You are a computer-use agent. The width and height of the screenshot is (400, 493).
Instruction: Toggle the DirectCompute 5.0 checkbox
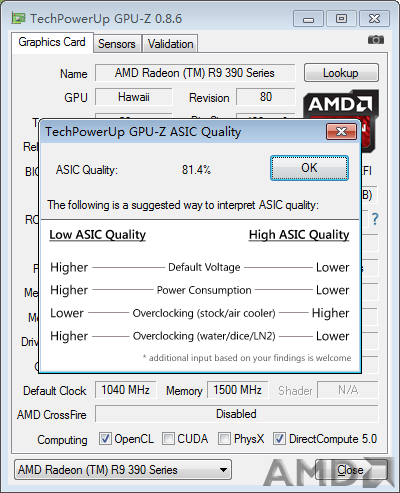coord(279,439)
